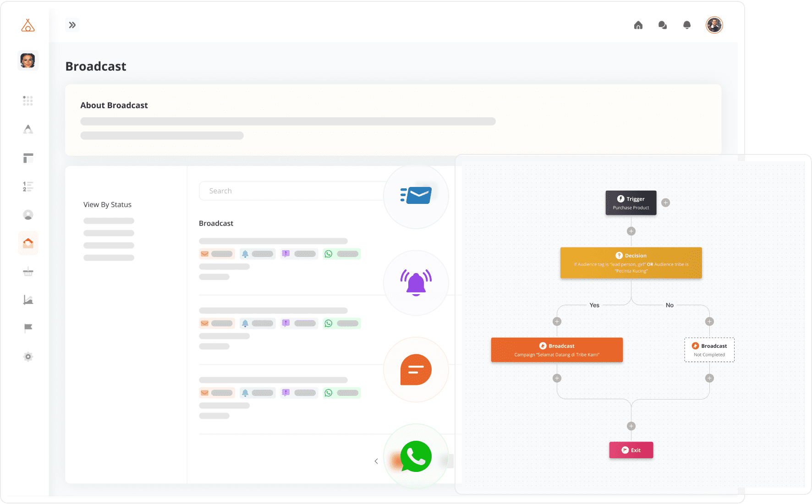The image size is (812, 504).
Task: Open the orange Broadcast campaign node
Action: pyautogui.click(x=556, y=350)
